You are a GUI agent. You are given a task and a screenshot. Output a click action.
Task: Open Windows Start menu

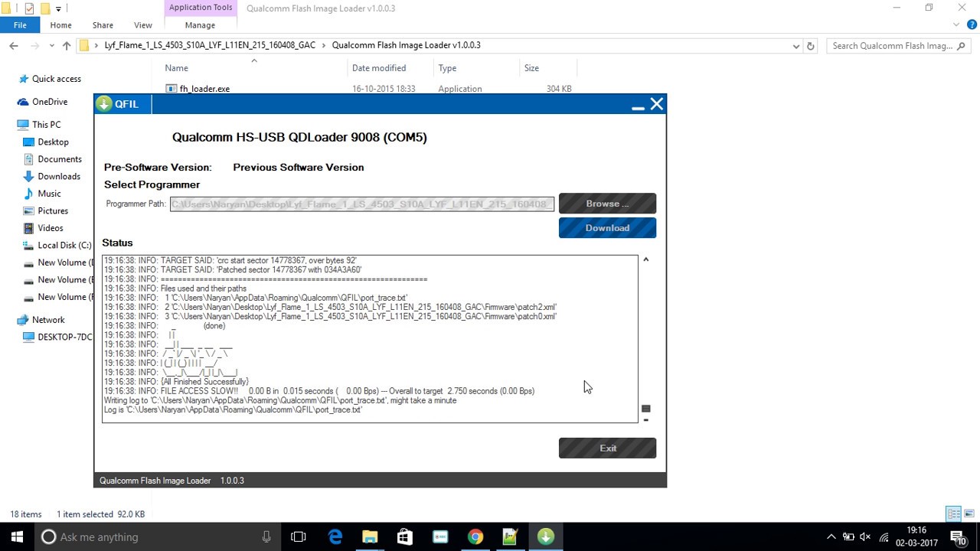click(17, 537)
